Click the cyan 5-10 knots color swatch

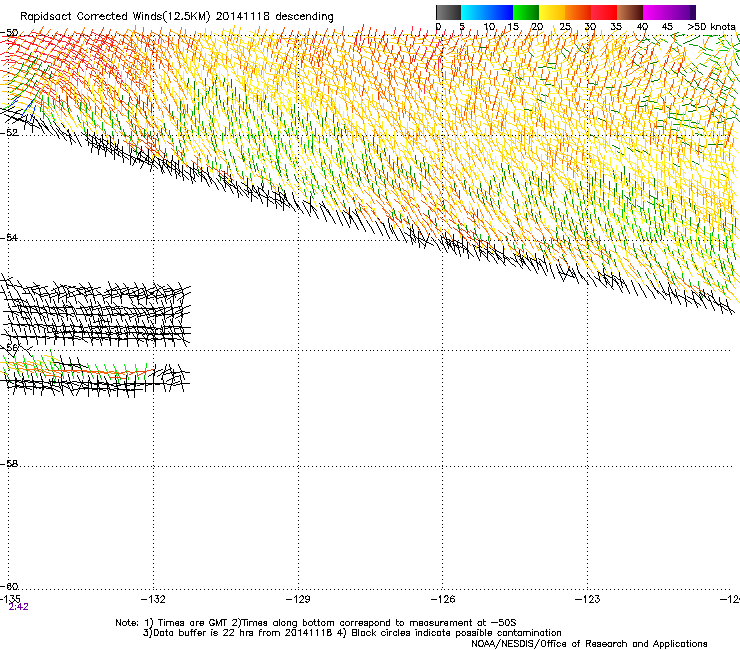474,12
